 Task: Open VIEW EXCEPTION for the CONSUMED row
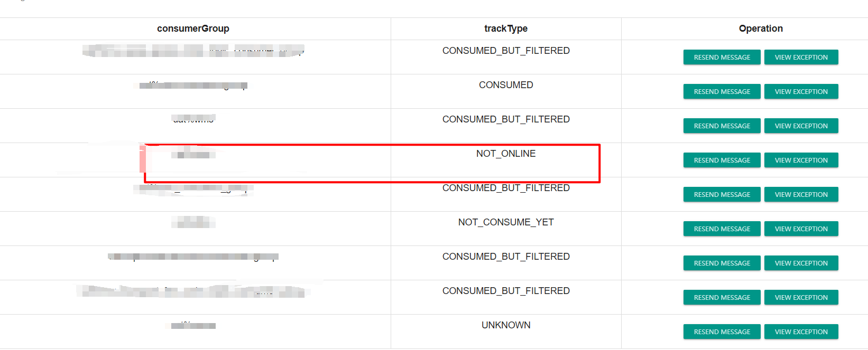click(x=801, y=91)
